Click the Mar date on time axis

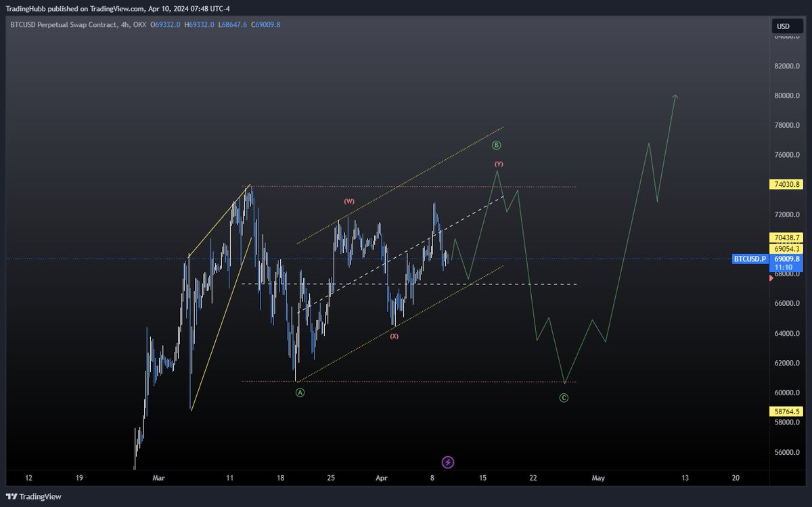tap(158, 478)
